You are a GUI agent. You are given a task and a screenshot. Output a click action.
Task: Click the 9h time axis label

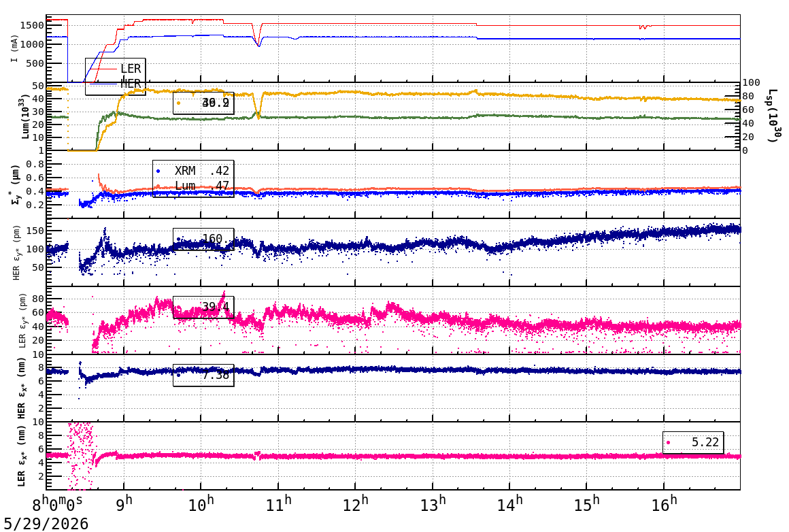pos(124,504)
